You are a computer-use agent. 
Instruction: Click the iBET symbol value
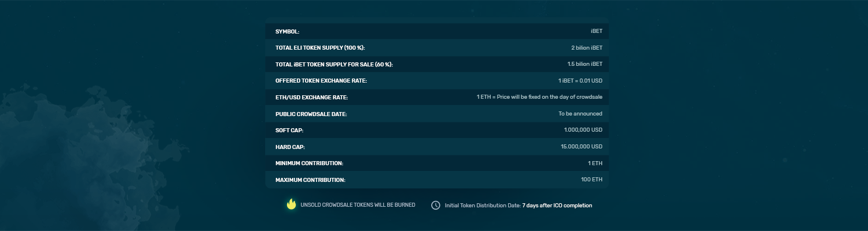click(x=596, y=31)
